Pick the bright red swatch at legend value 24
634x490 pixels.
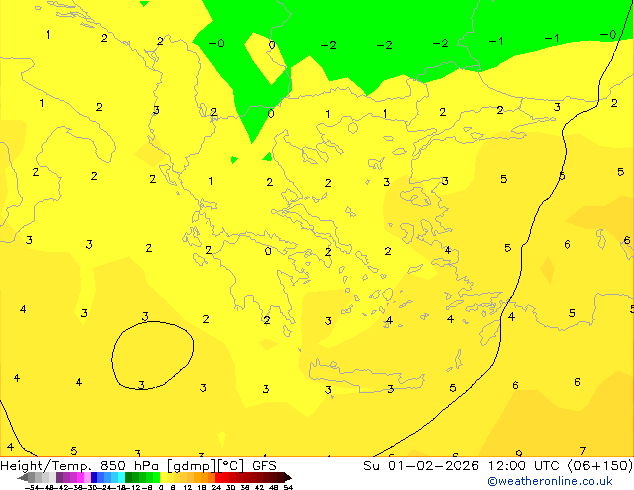[218, 477]
